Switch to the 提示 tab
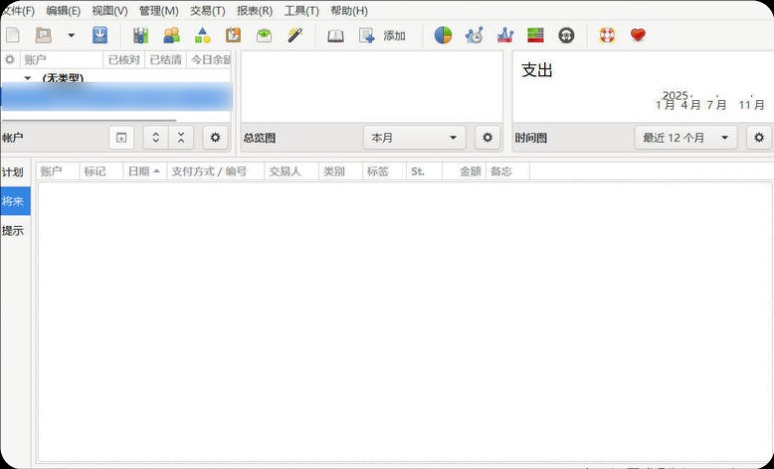This screenshot has width=774, height=469. pyautogui.click(x=13, y=230)
